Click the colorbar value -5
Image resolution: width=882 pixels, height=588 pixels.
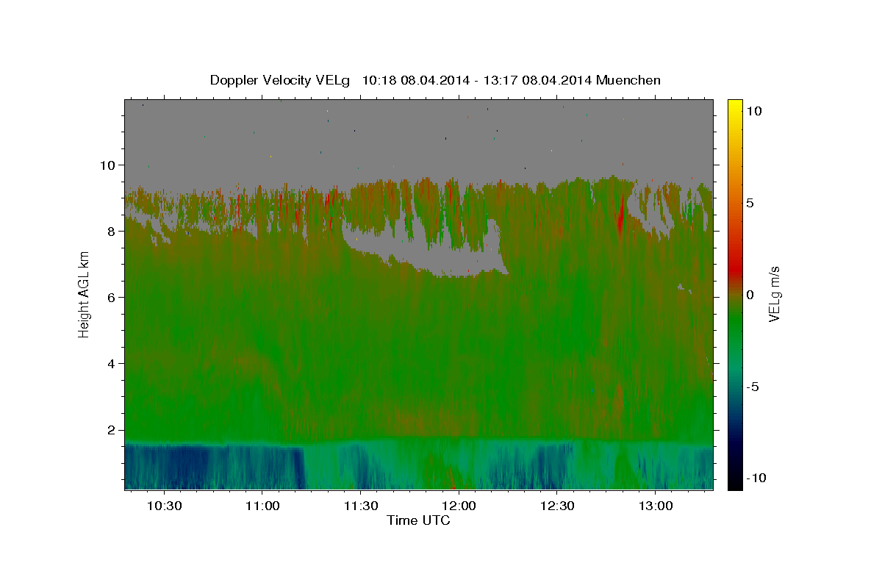(x=752, y=387)
